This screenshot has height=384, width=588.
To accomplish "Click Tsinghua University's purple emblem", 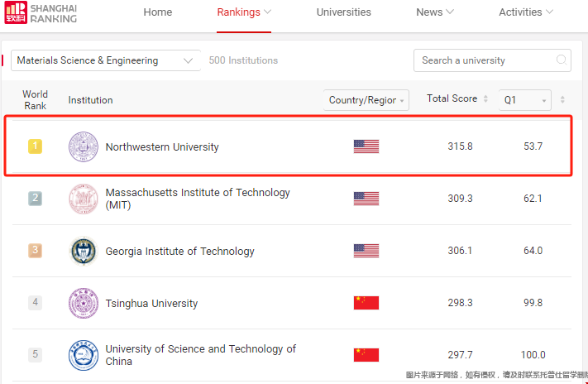I will (x=84, y=303).
